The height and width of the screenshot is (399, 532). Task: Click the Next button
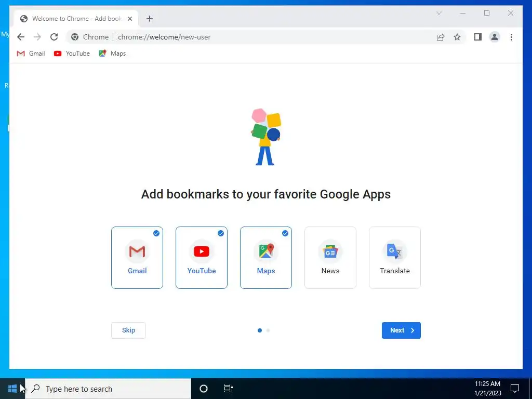[x=401, y=330]
